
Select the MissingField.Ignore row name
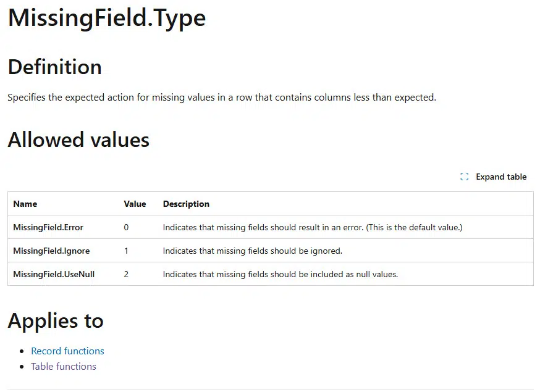coord(51,251)
